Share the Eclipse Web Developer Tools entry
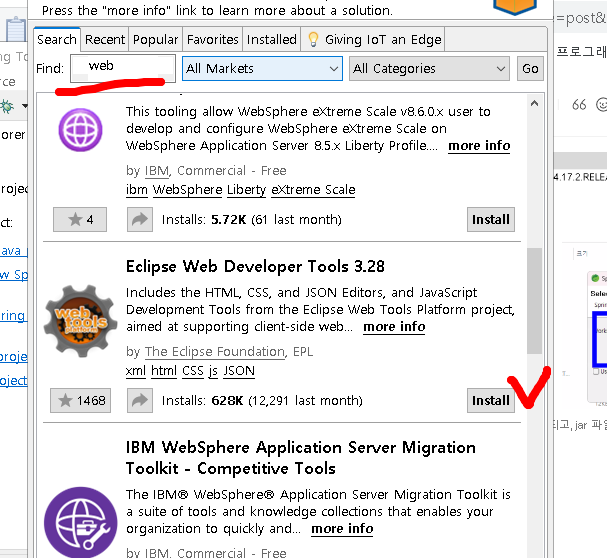 (x=140, y=400)
